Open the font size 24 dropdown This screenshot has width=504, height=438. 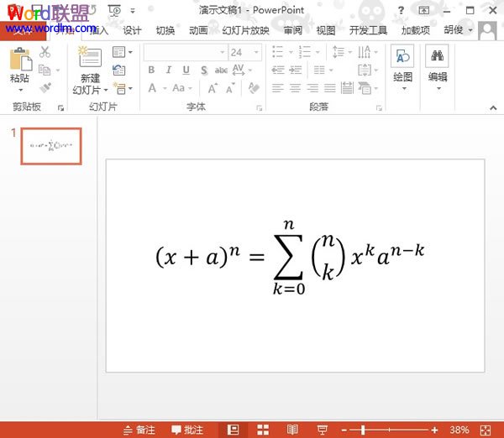[x=256, y=52]
